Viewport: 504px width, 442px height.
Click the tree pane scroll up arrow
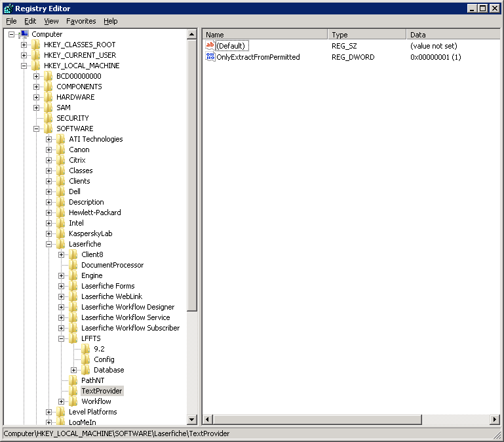[192, 34]
